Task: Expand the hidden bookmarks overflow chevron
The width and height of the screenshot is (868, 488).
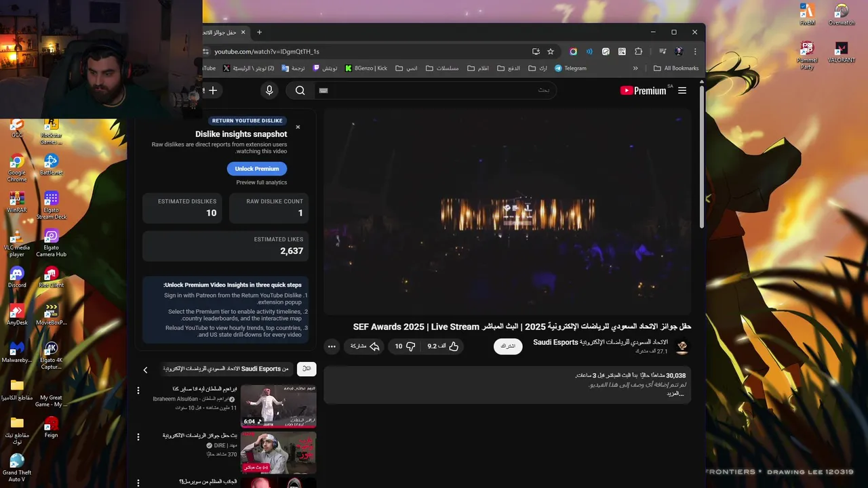Action: 635,68
